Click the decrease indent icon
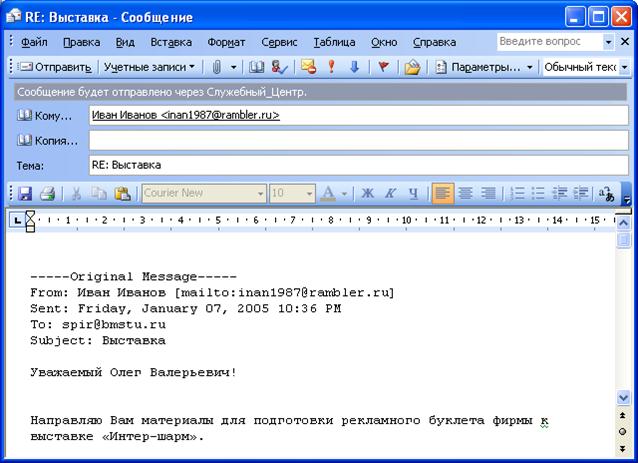The image size is (638, 463). coord(560,193)
